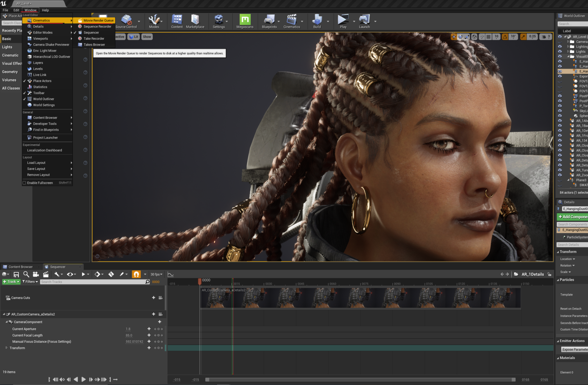Open the 30 fps frame rate dropdown
588x385 pixels.
[x=156, y=274]
